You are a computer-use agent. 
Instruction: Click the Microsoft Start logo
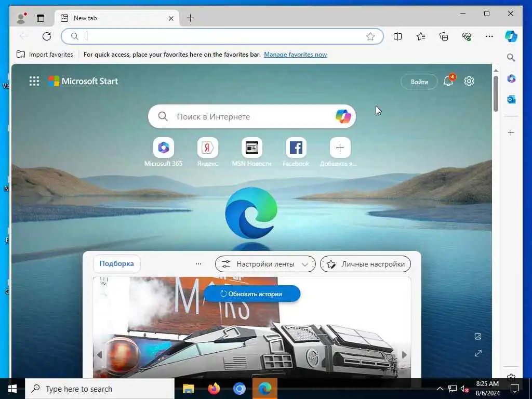point(83,81)
